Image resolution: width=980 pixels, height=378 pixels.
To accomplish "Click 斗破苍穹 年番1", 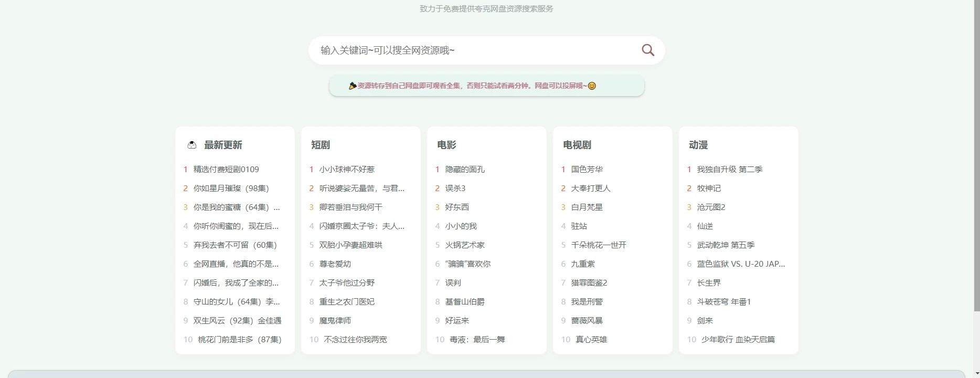I will (724, 302).
